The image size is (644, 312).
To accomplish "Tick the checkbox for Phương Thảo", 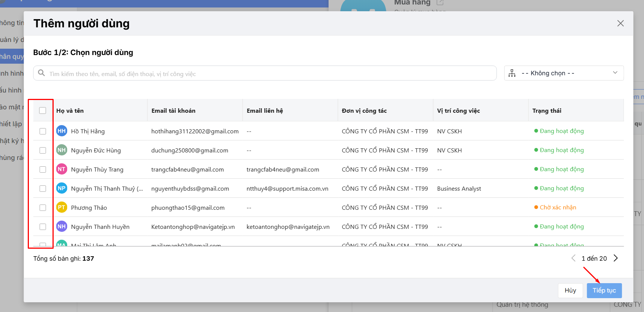I will (43, 208).
